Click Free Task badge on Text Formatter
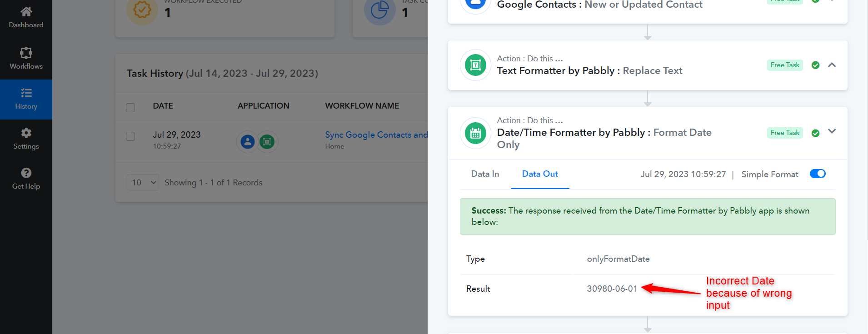The width and height of the screenshot is (868, 334). 785,65
